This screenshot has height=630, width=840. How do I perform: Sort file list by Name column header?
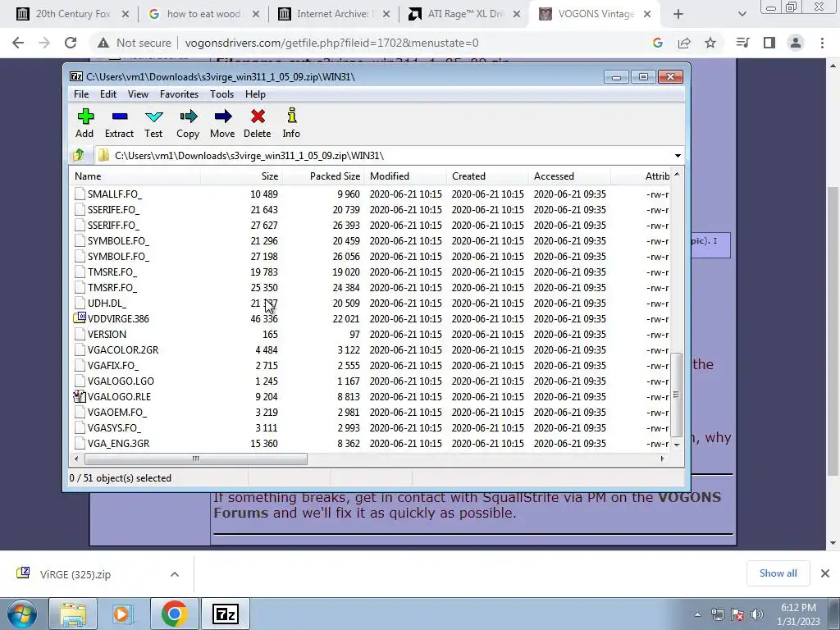(135, 176)
